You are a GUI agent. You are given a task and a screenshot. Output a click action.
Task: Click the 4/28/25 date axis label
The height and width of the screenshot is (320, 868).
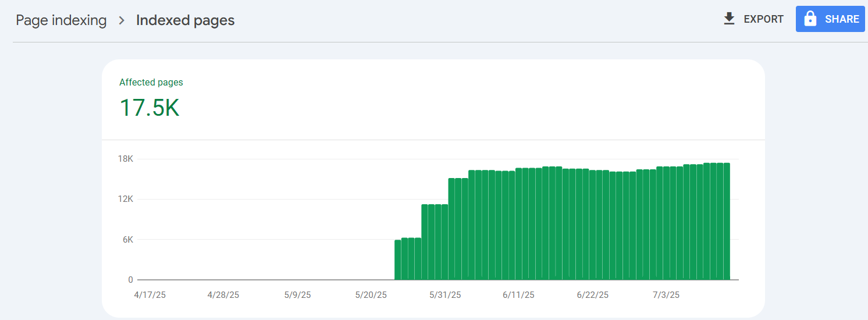pos(223,295)
